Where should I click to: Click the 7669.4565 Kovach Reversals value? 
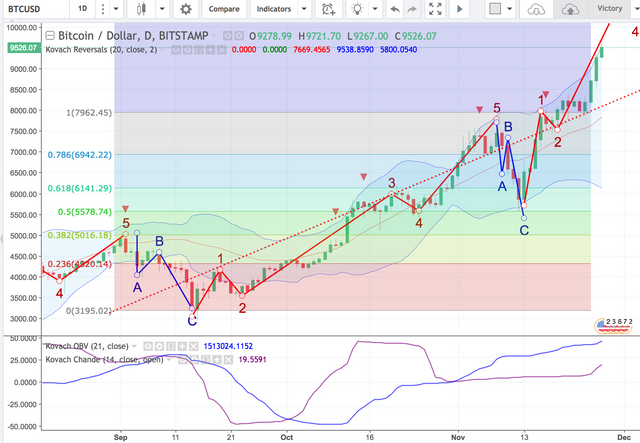(312, 50)
